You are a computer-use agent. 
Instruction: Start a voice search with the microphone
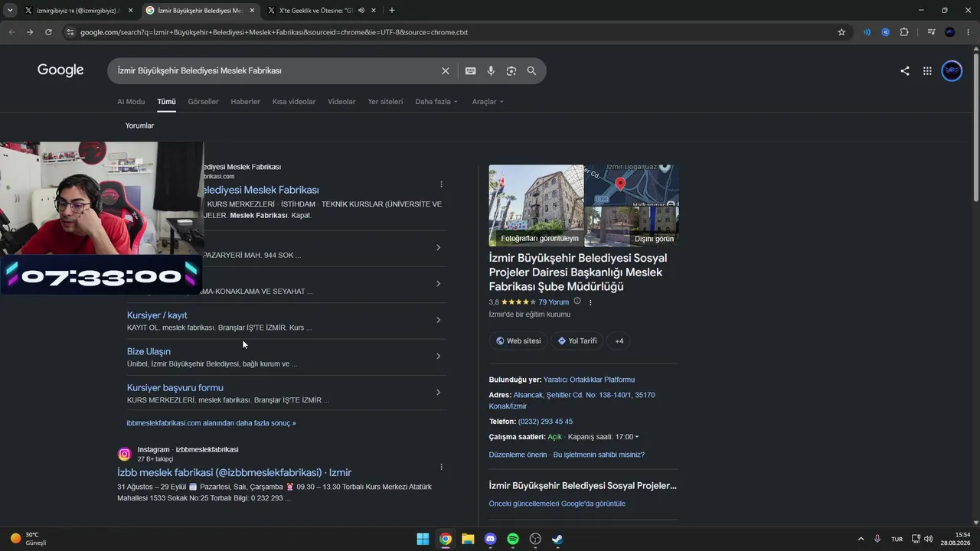[x=491, y=71]
